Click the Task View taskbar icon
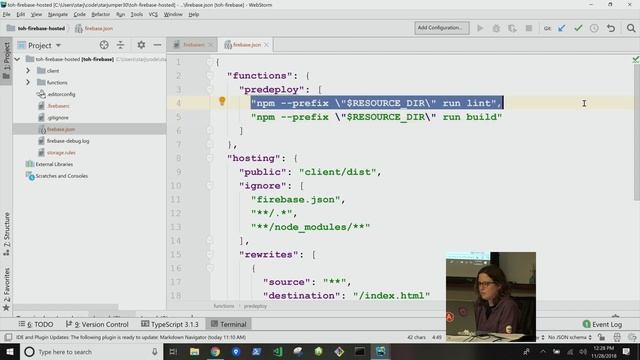Screen dimensions: 640x360 coord(173,351)
